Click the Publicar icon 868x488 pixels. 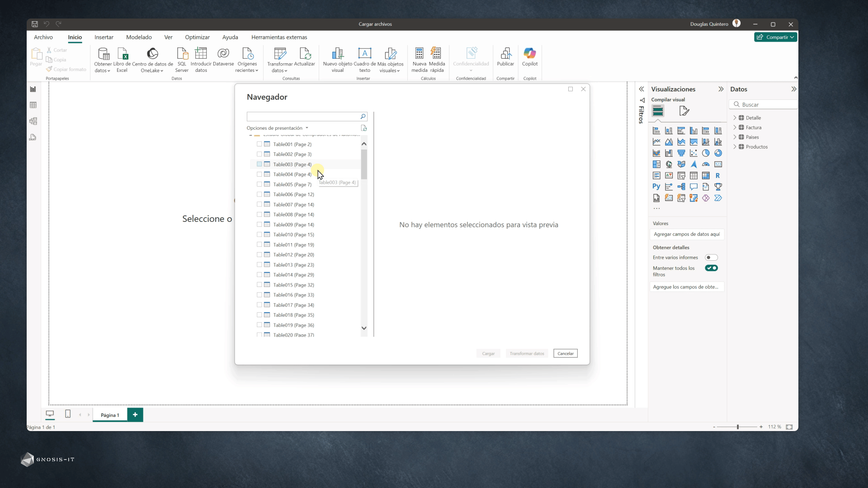(505, 54)
